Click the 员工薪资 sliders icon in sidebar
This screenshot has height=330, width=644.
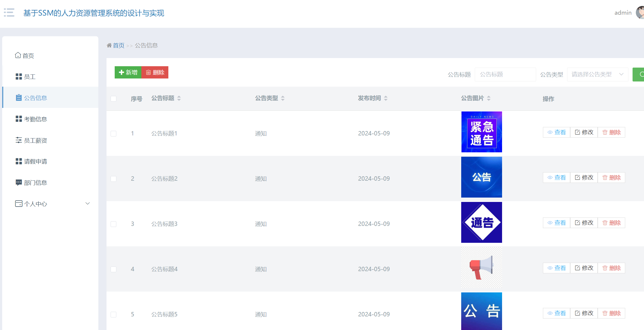tap(18, 140)
